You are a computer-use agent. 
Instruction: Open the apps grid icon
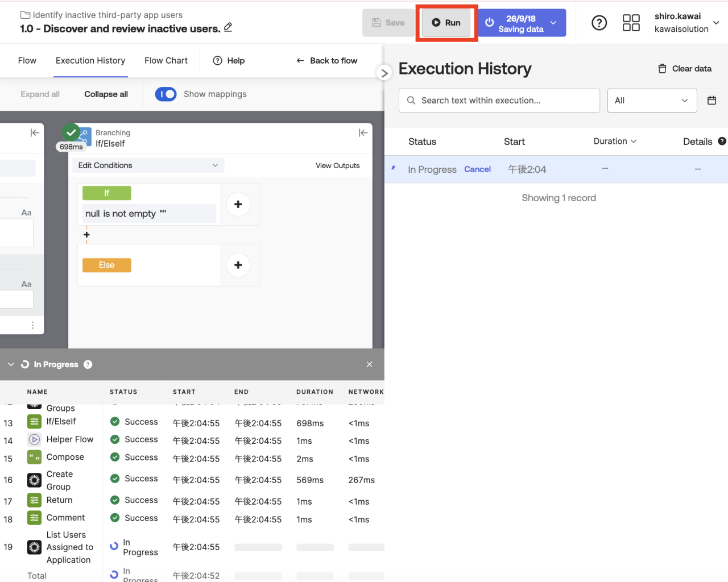click(631, 23)
